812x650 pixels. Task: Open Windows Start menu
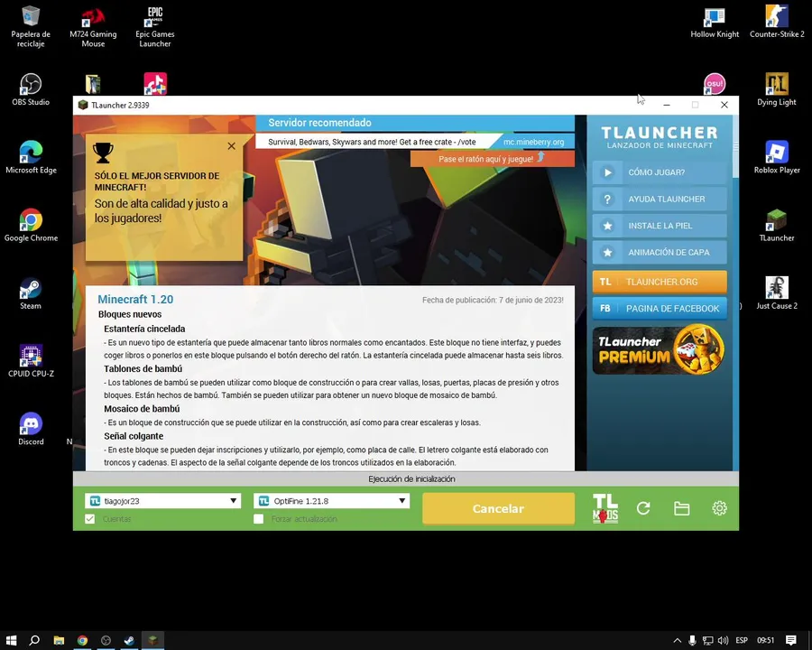click(12, 640)
